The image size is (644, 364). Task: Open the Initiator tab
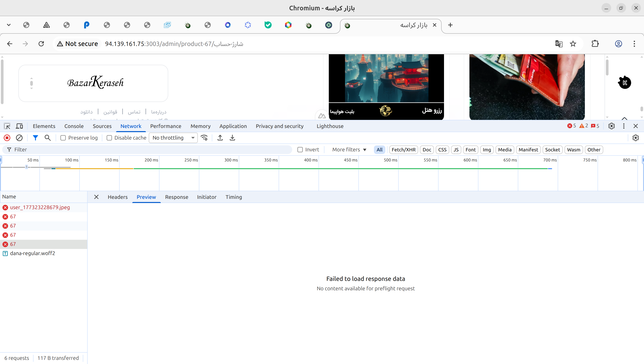click(x=207, y=197)
